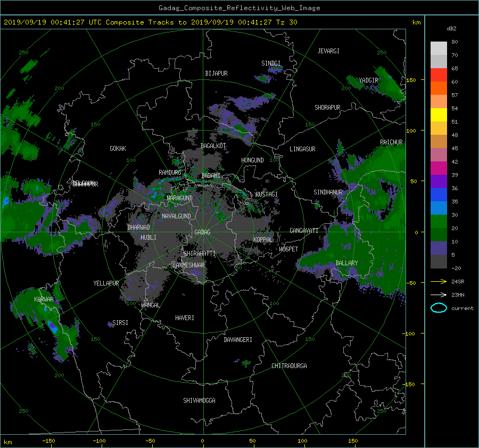The height and width of the screenshot is (448, 479).
Task: Click the DHARWAD city label
Action: (138, 227)
